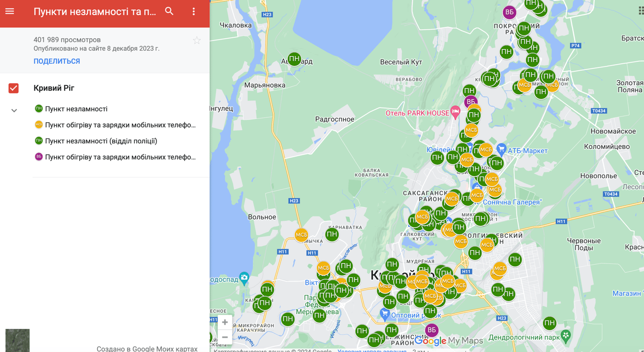Click the Отель PARK HOUSE hotel marker
644x352 pixels.
point(455,112)
